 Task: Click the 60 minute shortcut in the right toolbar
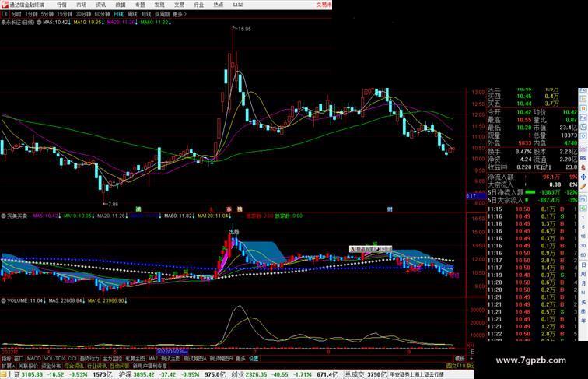pyautogui.click(x=583, y=255)
